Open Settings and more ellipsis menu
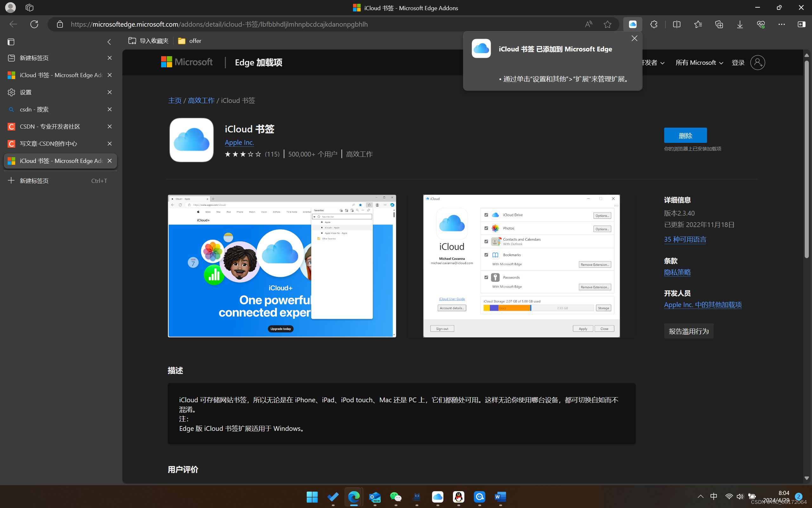The image size is (812, 508). pyautogui.click(x=782, y=24)
